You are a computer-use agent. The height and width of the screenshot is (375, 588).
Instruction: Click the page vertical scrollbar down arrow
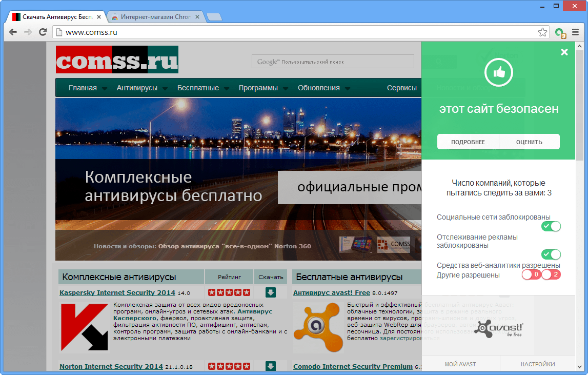pyautogui.click(x=580, y=367)
